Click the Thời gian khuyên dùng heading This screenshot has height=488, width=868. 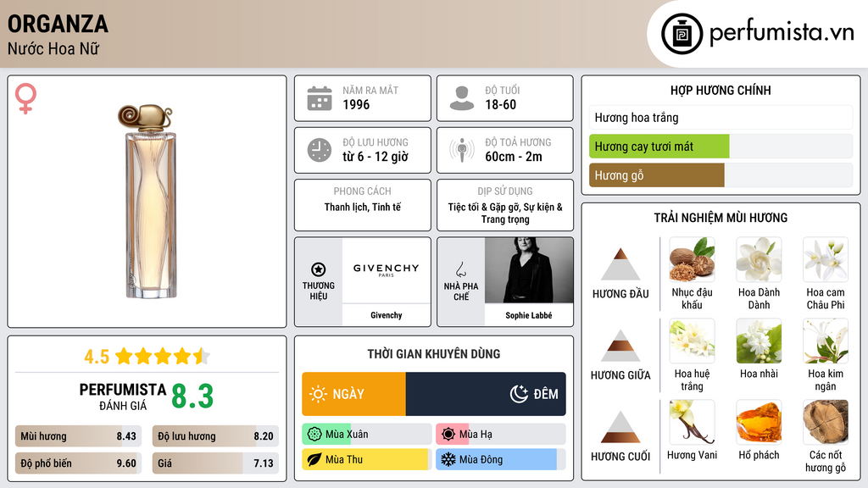tap(434, 354)
